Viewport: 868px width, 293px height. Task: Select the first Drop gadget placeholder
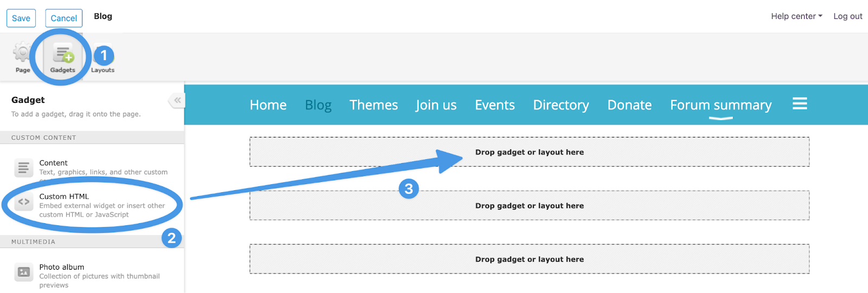pos(529,152)
